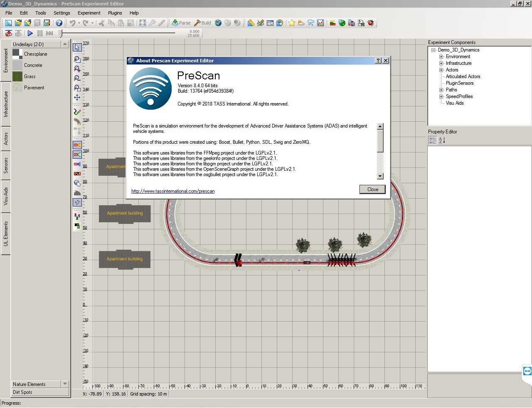Select the pan move arrows tool
This screenshot has height=408, width=532.
point(77,98)
